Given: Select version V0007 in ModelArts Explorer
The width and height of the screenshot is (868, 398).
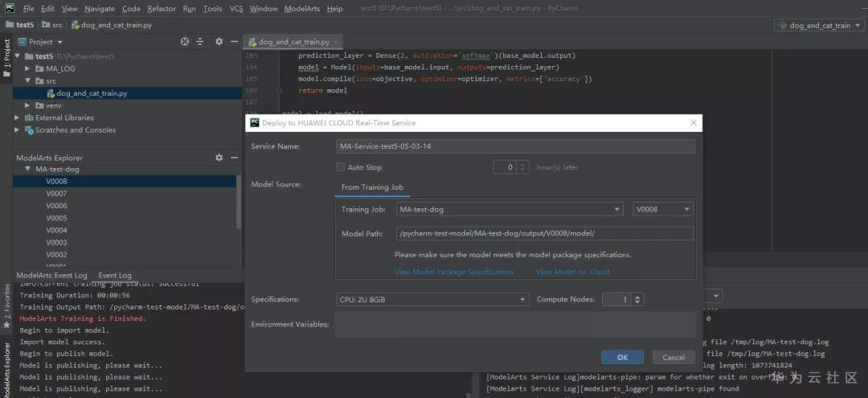Looking at the screenshot, I should click(56, 193).
